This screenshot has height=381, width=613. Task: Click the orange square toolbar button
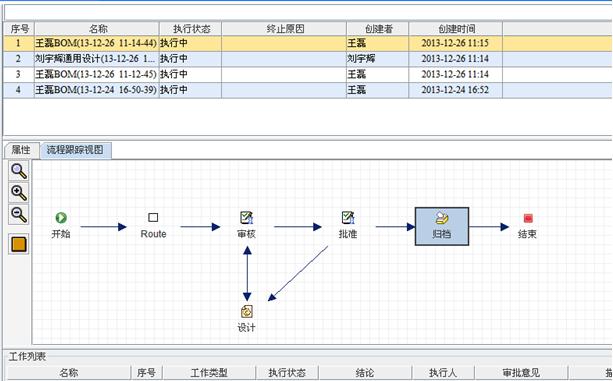tap(19, 244)
